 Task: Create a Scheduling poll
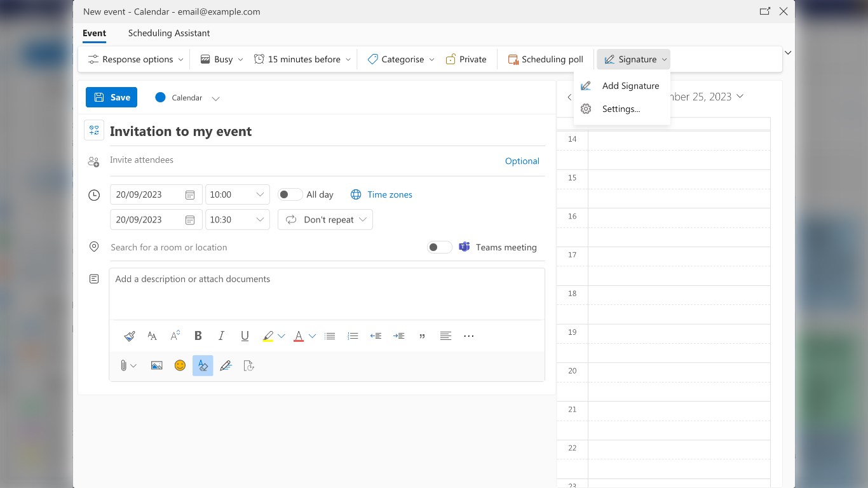(x=545, y=59)
